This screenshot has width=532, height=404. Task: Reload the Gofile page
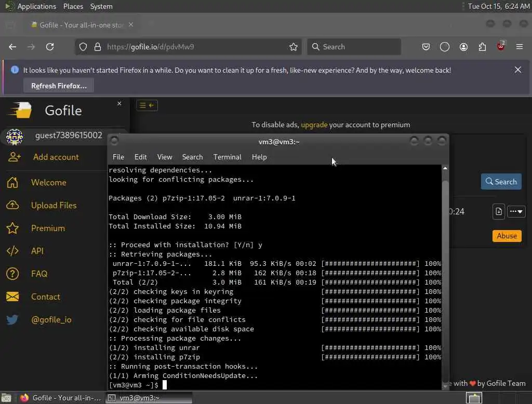(50, 47)
